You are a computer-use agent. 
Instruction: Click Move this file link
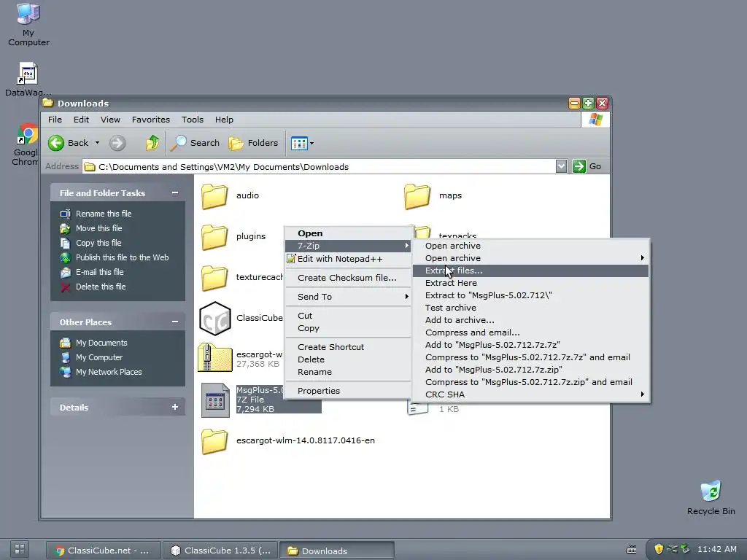pos(98,228)
